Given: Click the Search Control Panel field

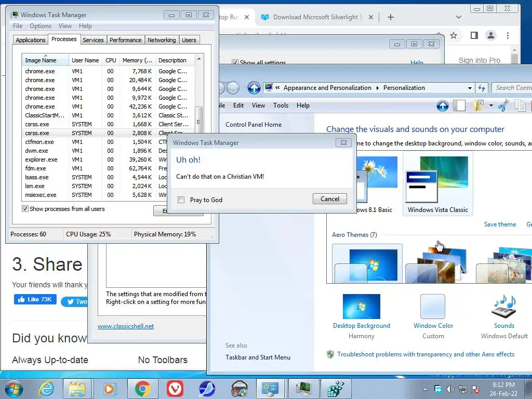Looking at the screenshot, I should (512, 88).
